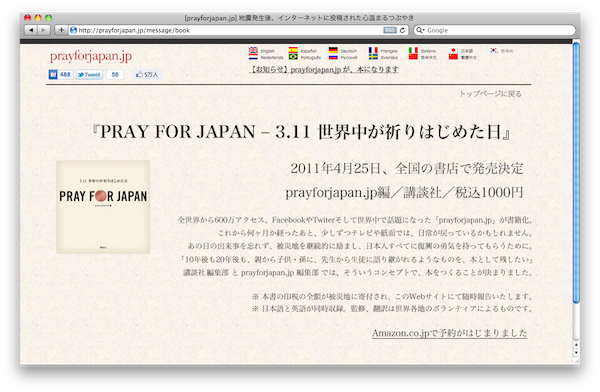Viewport: 600px width, 392px height.
Task: Click the Facebook Like thumbs-up button
Action: tap(147, 74)
